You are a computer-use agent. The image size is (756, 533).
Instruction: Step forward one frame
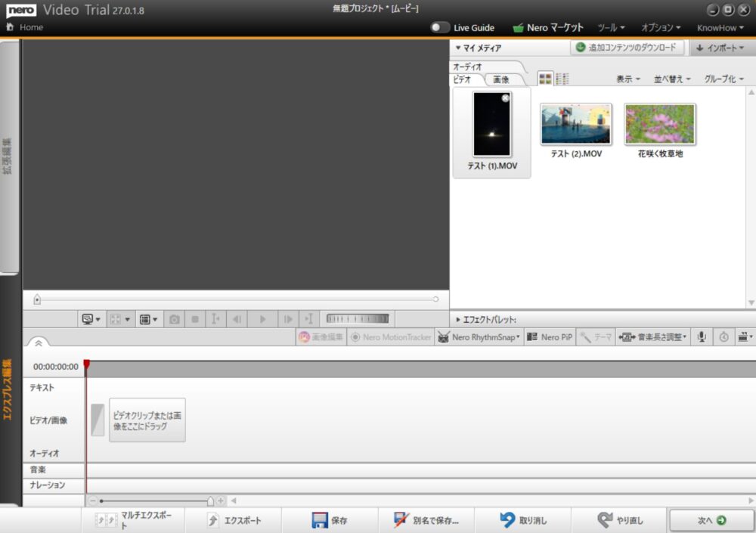pos(288,319)
